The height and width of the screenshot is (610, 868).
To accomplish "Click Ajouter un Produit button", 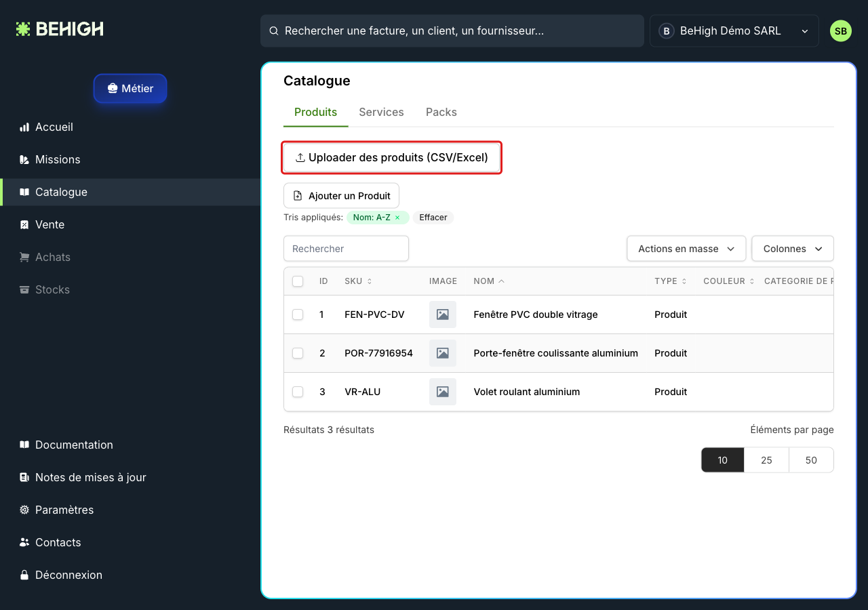I will click(x=341, y=196).
